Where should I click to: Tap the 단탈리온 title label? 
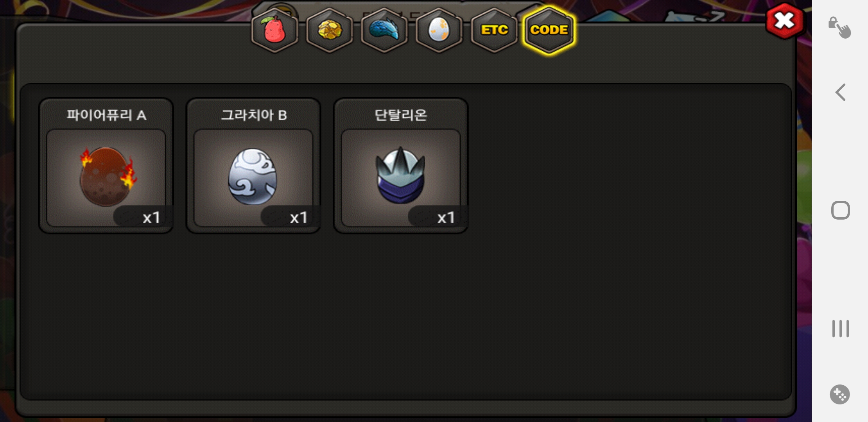point(401,115)
